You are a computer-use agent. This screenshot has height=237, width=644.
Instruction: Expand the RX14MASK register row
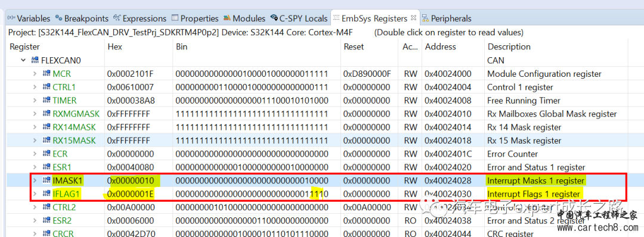pos(35,127)
